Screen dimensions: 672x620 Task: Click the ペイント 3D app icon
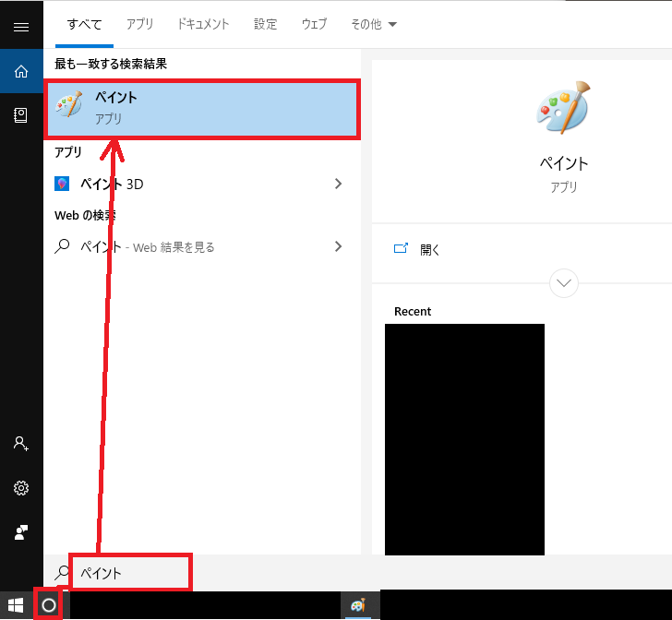pos(62,184)
